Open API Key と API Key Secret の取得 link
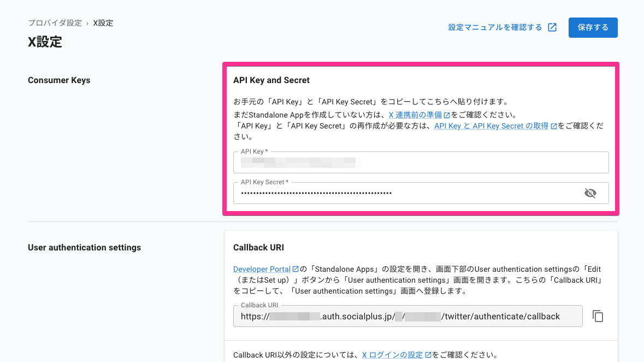Viewport: 644px width, 362px height. coord(491,126)
